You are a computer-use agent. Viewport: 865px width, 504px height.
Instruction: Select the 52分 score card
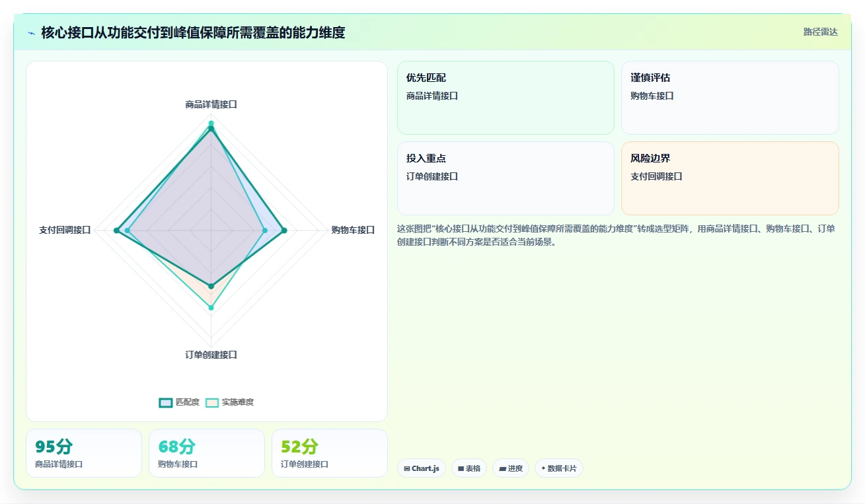[x=330, y=453]
